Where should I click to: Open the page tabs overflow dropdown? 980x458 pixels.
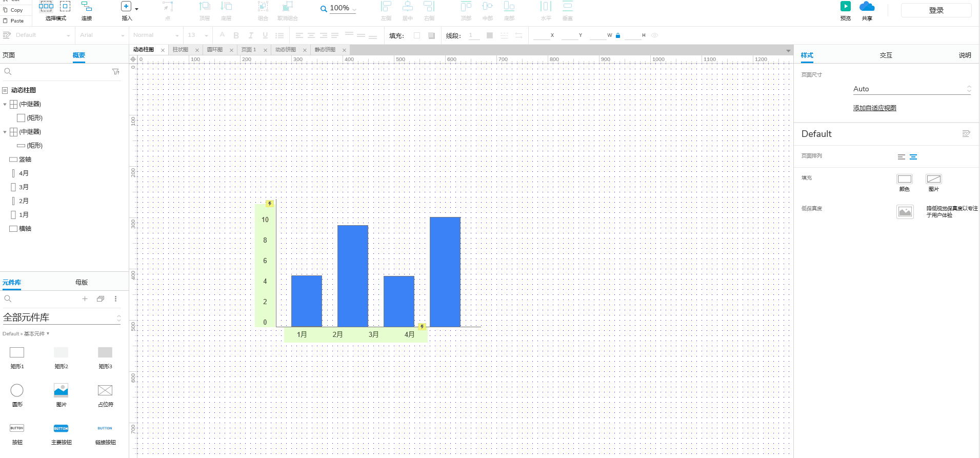pyautogui.click(x=788, y=50)
